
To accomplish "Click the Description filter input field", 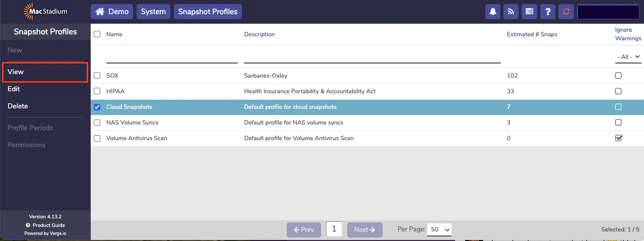I will 372,56.
